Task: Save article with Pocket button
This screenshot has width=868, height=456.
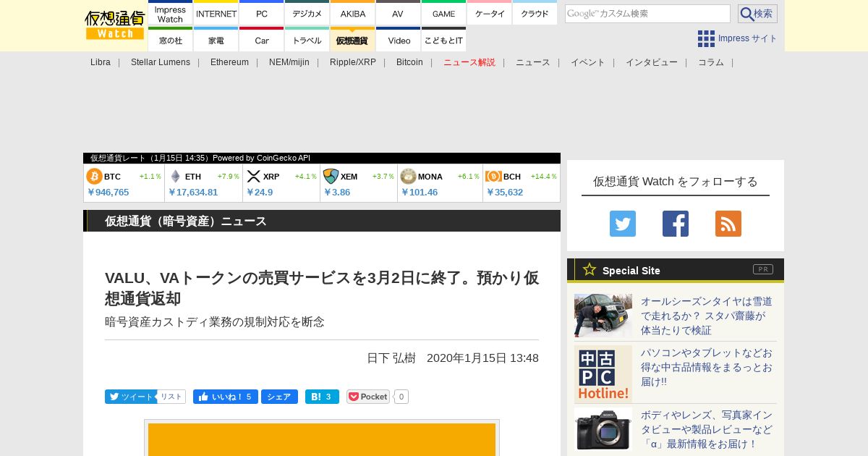Action: tap(368, 397)
